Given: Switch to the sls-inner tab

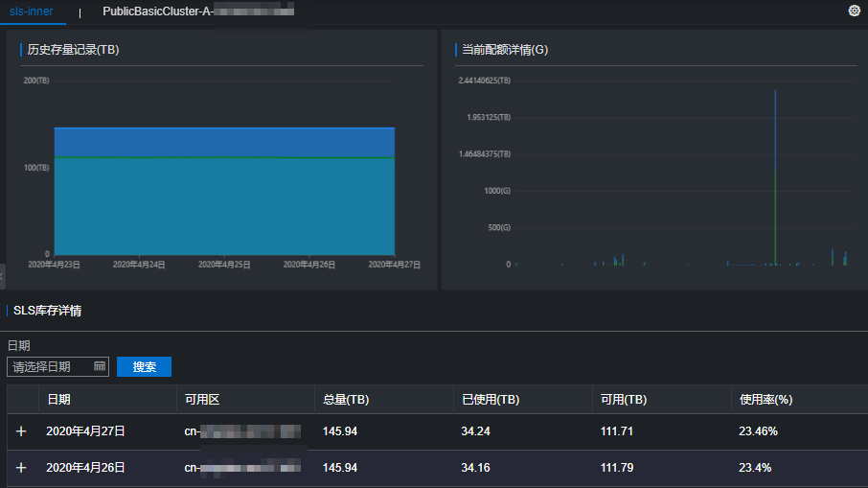Looking at the screenshot, I should click(x=32, y=12).
